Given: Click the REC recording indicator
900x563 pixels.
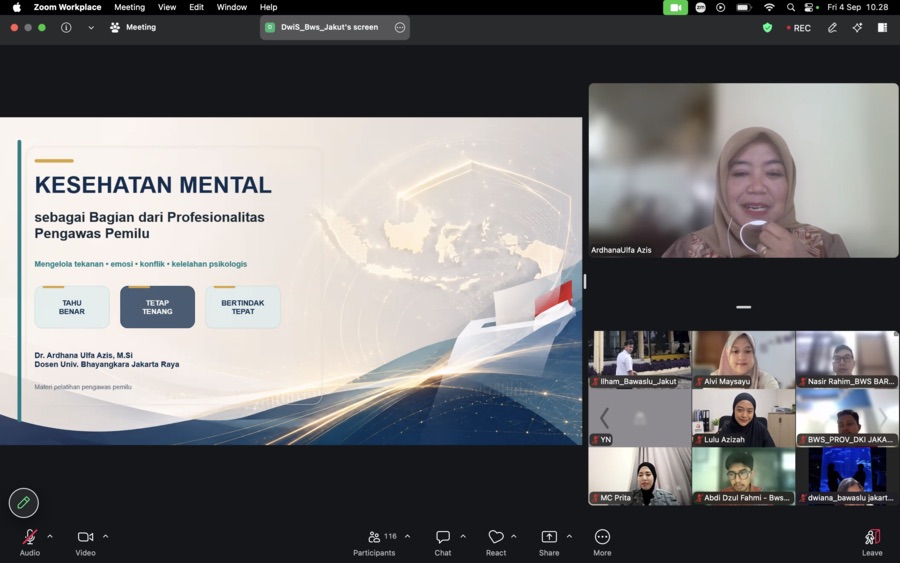Looking at the screenshot, I should (799, 28).
